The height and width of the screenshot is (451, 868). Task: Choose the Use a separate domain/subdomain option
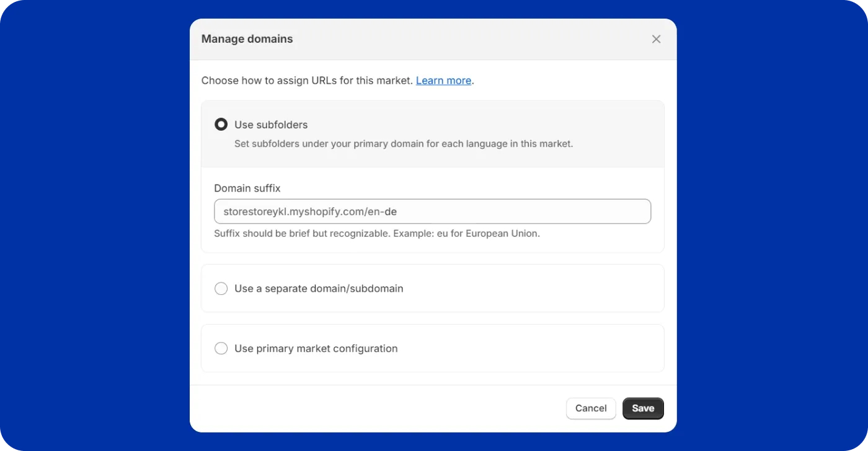pyautogui.click(x=221, y=288)
